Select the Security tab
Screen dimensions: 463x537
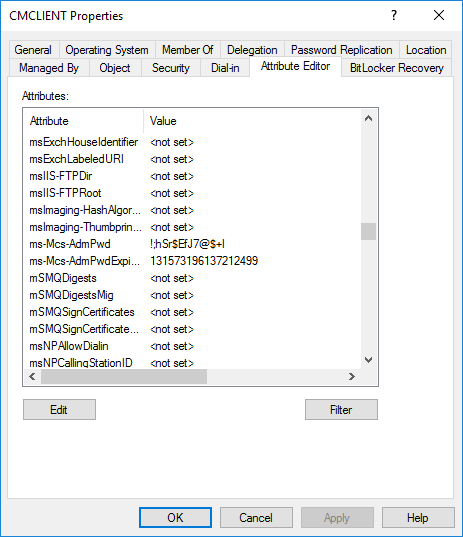tap(171, 68)
